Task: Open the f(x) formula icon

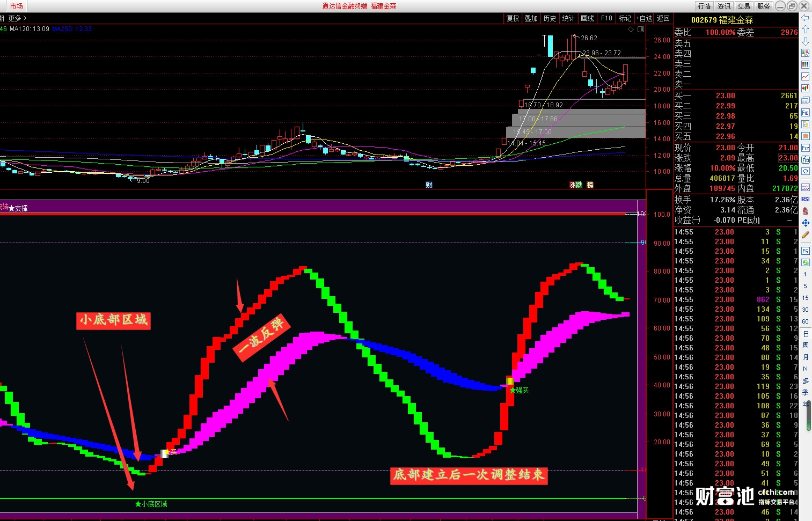Action: click(x=805, y=160)
